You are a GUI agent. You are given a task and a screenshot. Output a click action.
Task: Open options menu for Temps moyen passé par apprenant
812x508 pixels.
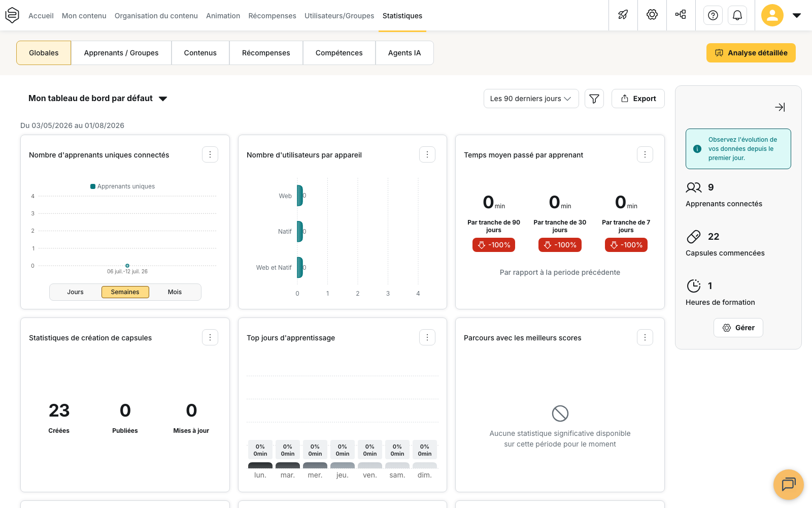point(645,154)
